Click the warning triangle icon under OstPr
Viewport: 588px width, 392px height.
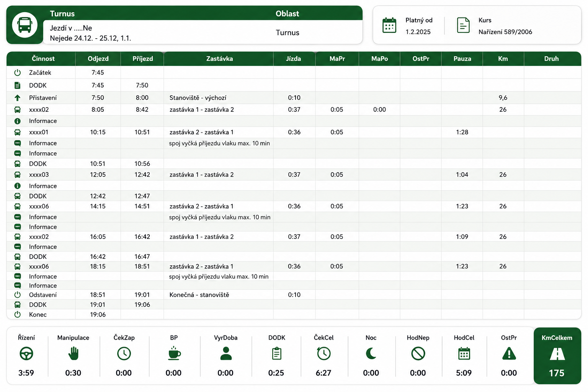coord(509,353)
